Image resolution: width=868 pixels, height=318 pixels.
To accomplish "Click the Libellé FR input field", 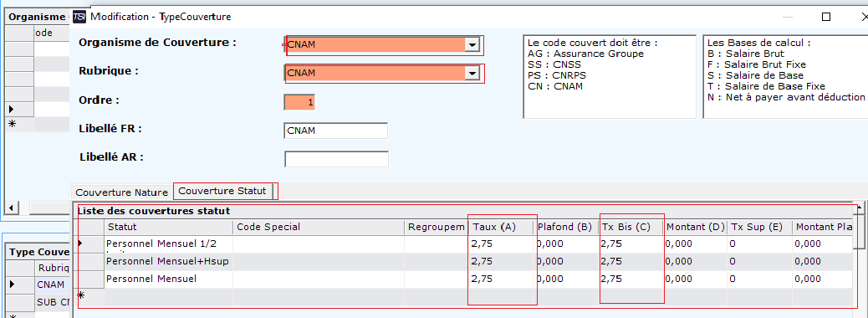I will coord(335,131).
